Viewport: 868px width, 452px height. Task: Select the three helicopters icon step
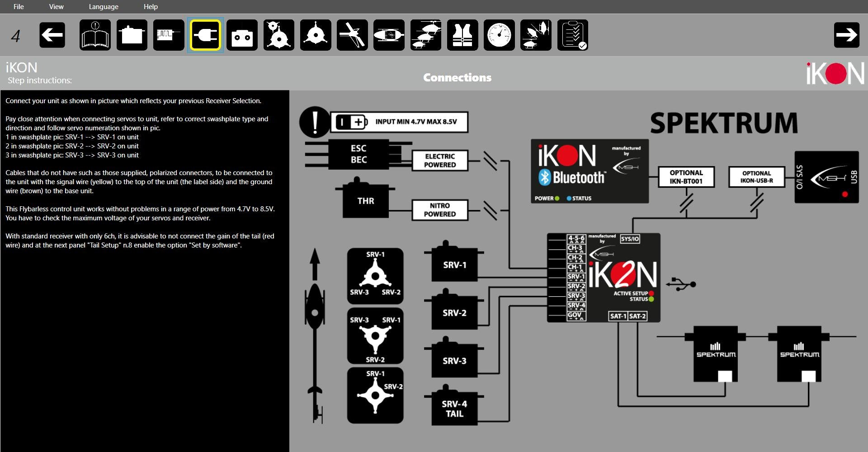[425, 35]
